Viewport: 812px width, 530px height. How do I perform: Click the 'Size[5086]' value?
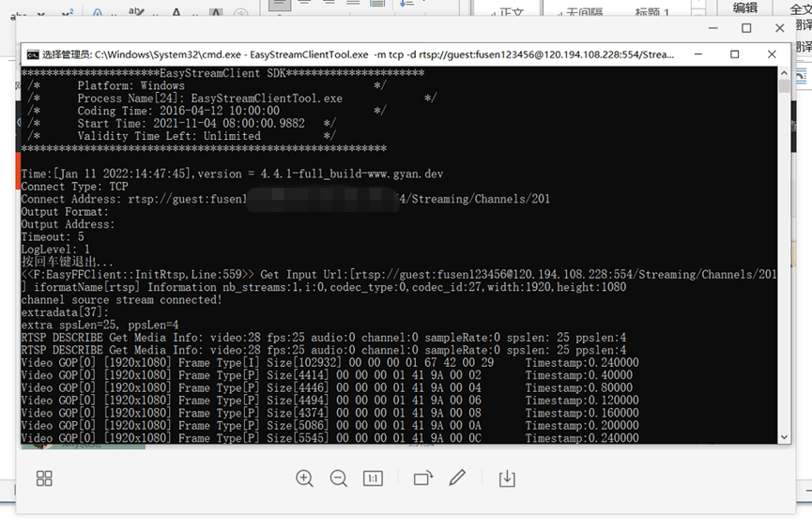click(x=298, y=426)
